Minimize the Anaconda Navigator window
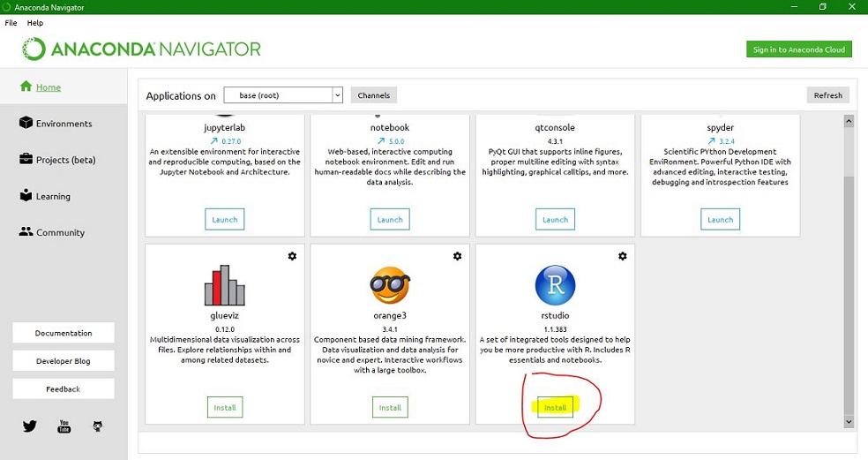Viewport: 868px width, 460px height. click(795, 7)
